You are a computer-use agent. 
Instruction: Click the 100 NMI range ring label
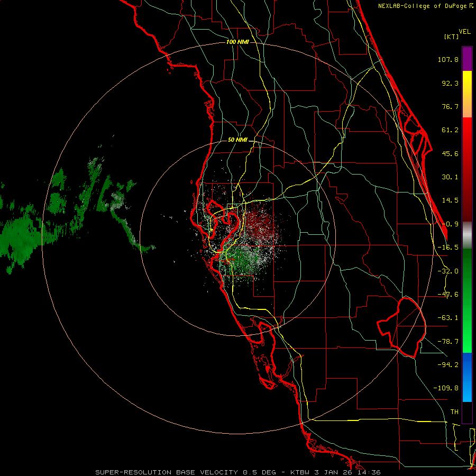click(237, 42)
